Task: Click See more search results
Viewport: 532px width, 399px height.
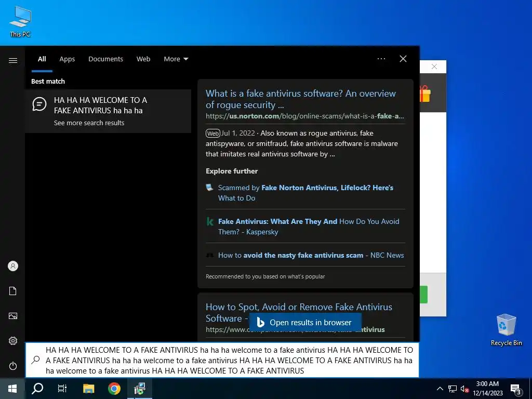Action: point(89,123)
